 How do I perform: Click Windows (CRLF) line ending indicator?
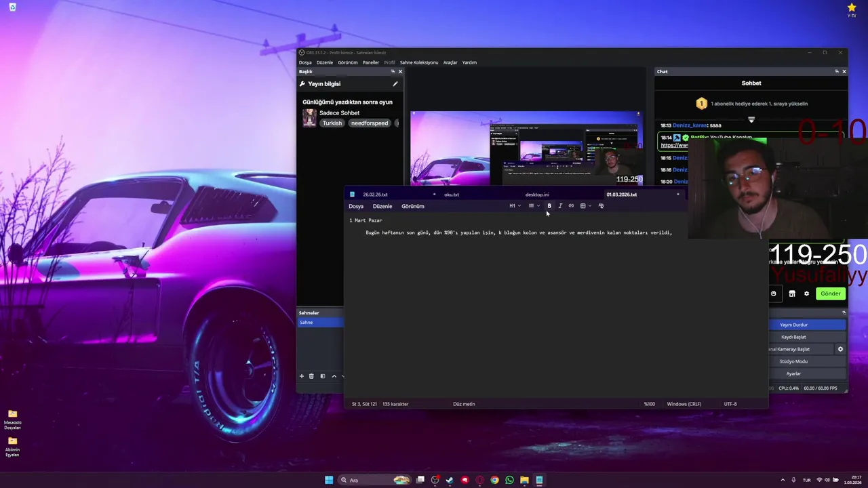pyautogui.click(x=684, y=404)
